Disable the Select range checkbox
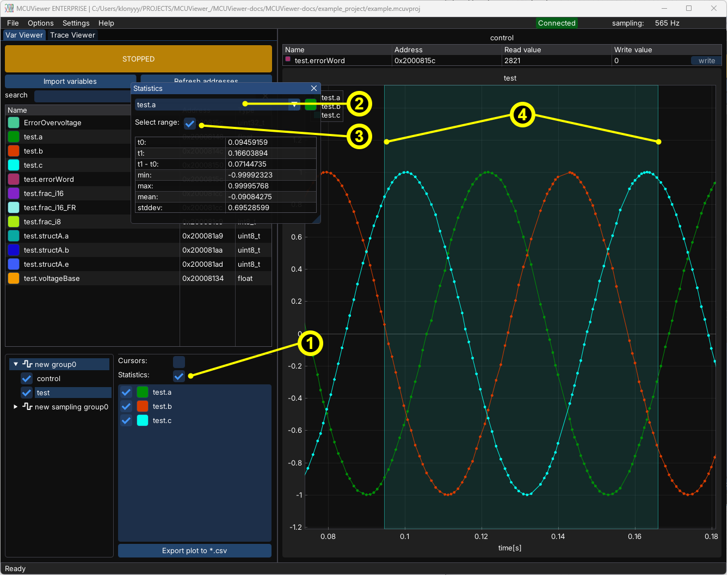Image resolution: width=728 pixels, height=576 pixels. point(190,123)
